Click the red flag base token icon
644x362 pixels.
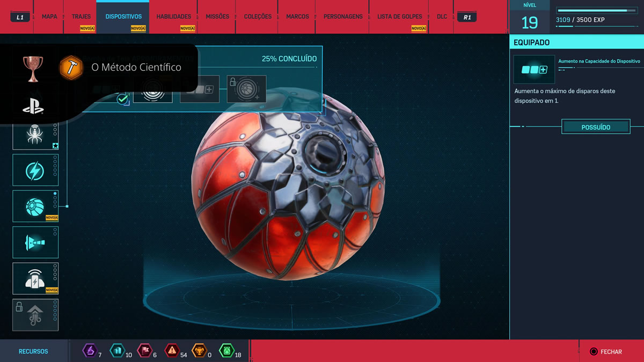click(144, 351)
